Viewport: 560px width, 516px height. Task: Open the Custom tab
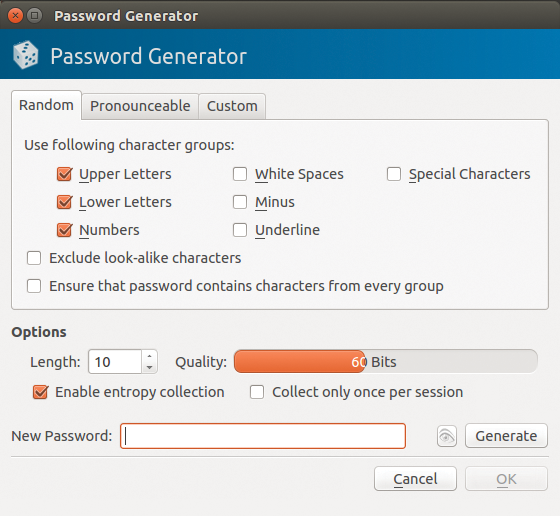(x=232, y=106)
